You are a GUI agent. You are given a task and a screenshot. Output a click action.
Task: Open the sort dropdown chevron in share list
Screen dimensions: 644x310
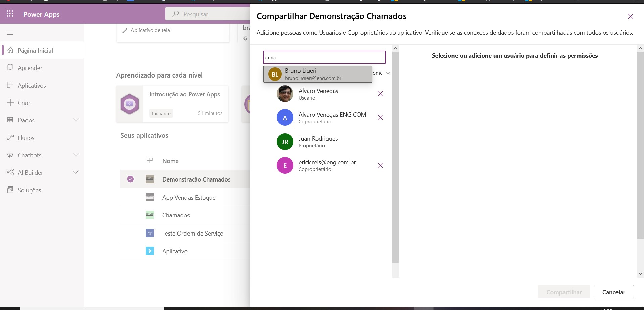point(388,73)
